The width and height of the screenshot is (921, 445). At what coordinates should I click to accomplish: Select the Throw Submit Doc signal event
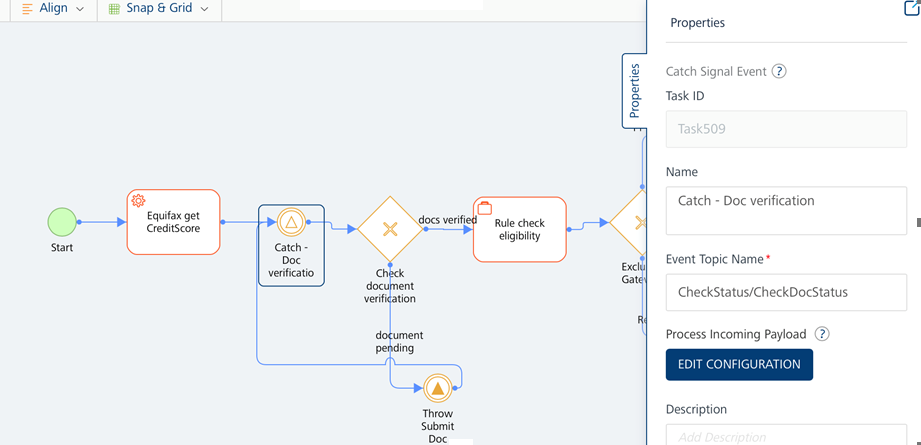click(x=437, y=388)
